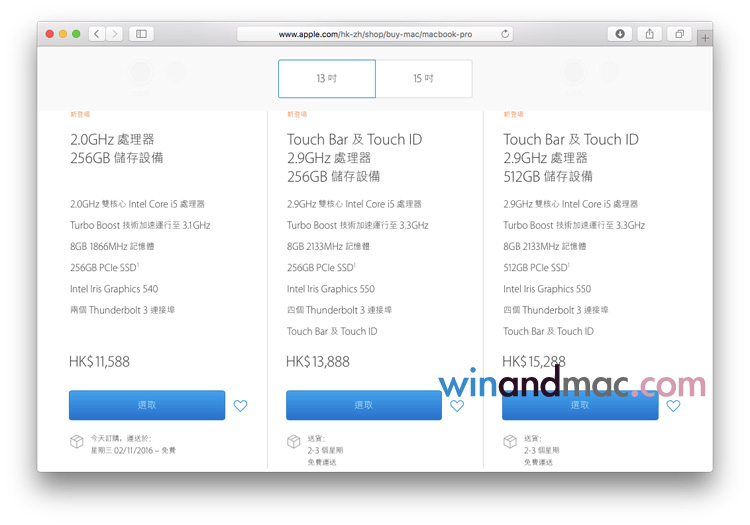The image size is (750, 525).
Task: Open a new tab with plus button
Action: tap(705, 38)
